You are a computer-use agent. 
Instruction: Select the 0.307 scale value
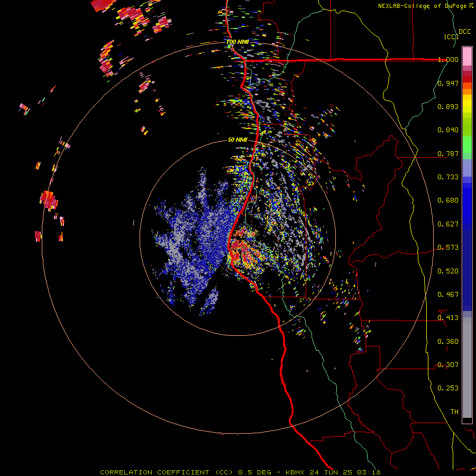pos(448,365)
